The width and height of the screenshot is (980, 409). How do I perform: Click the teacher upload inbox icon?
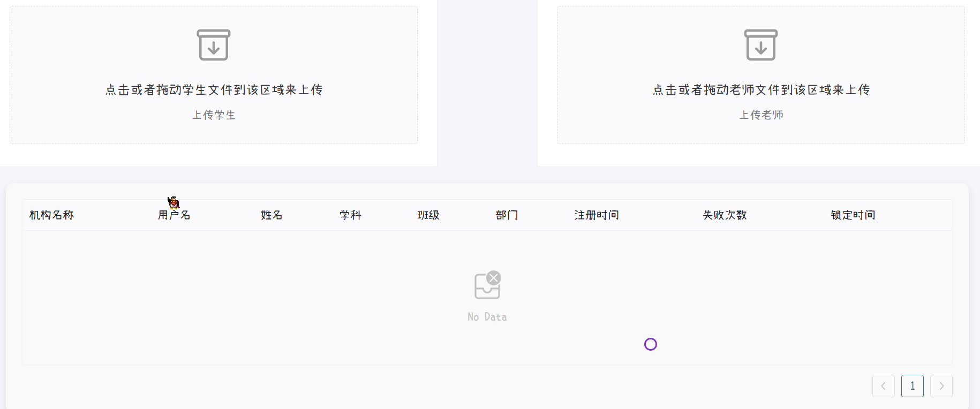coord(761,45)
